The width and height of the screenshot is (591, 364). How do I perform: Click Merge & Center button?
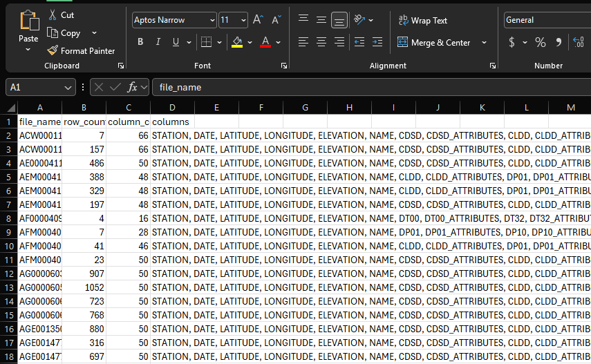pyautogui.click(x=433, y=43)
